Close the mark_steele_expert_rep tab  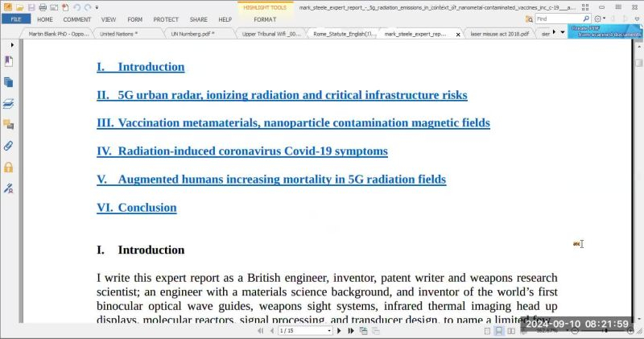pos(458,34)
